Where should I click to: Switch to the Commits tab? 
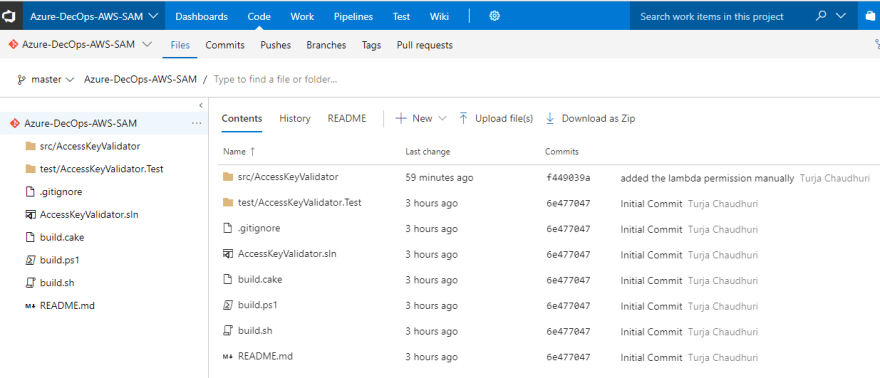coord(224,45)
